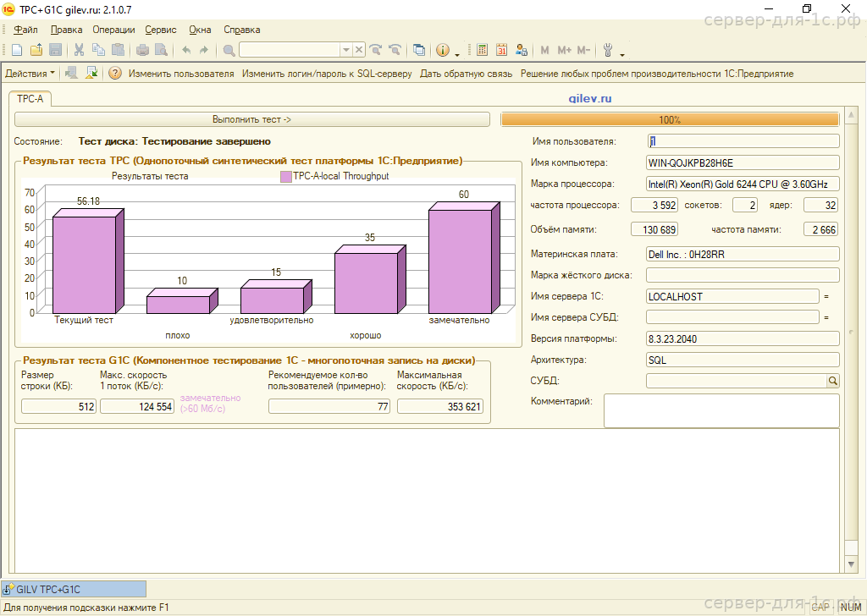This screenshot has width=867, height=616.
Task: Expand the wrench tools dropdown arrow
Action: [621, 52]
